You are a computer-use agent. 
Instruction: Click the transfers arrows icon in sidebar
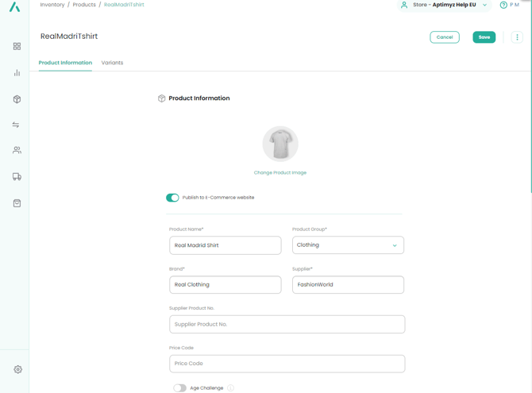(x=16, y=125)
